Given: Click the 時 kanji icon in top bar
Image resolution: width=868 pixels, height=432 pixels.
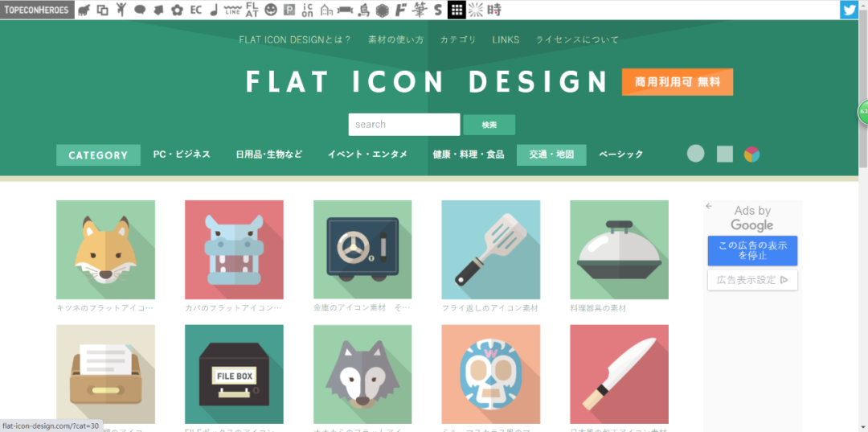Looking at the screenshot, I should click(x=494, y=10).
